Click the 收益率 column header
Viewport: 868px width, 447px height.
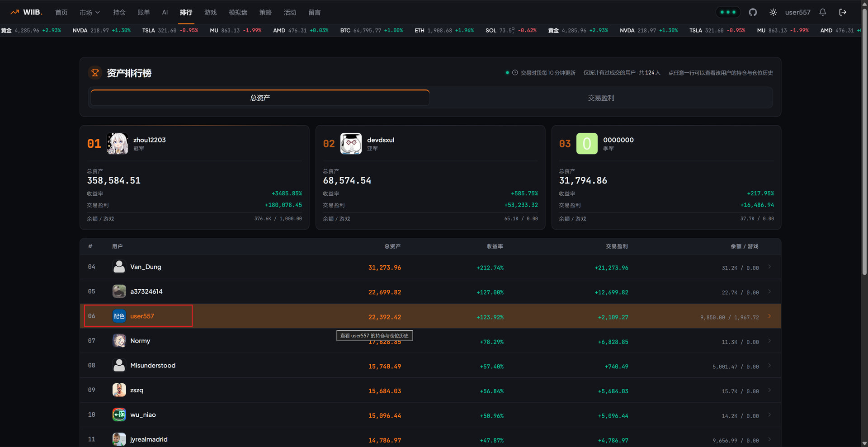495,246
